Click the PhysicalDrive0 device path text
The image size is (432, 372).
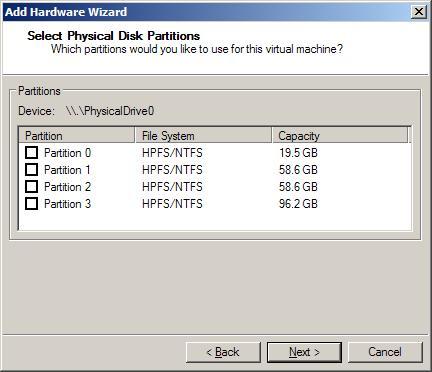click(110, 111)
